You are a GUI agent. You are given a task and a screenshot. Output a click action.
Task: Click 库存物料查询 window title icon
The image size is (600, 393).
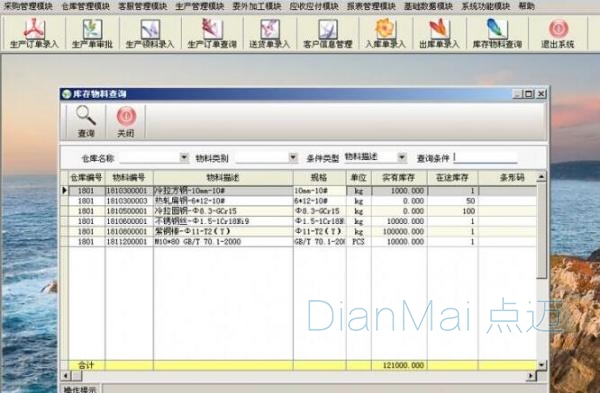click(67, 94)
